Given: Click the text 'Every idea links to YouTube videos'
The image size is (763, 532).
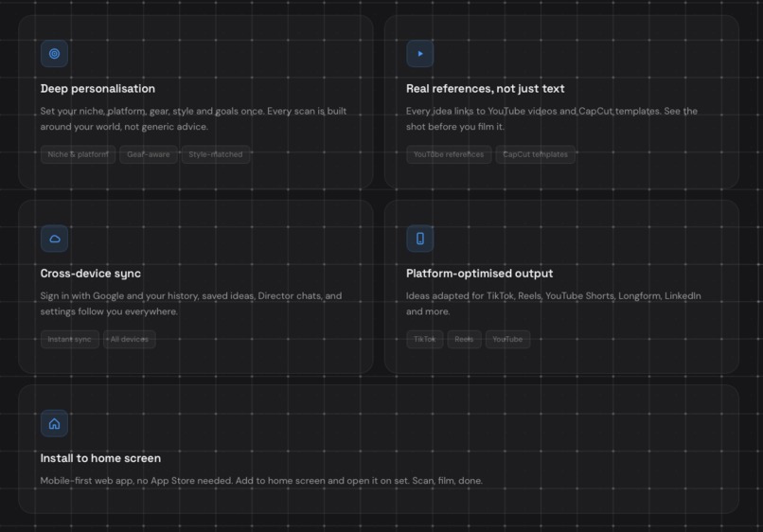Looking at the screenshot, I should (552, 118).
